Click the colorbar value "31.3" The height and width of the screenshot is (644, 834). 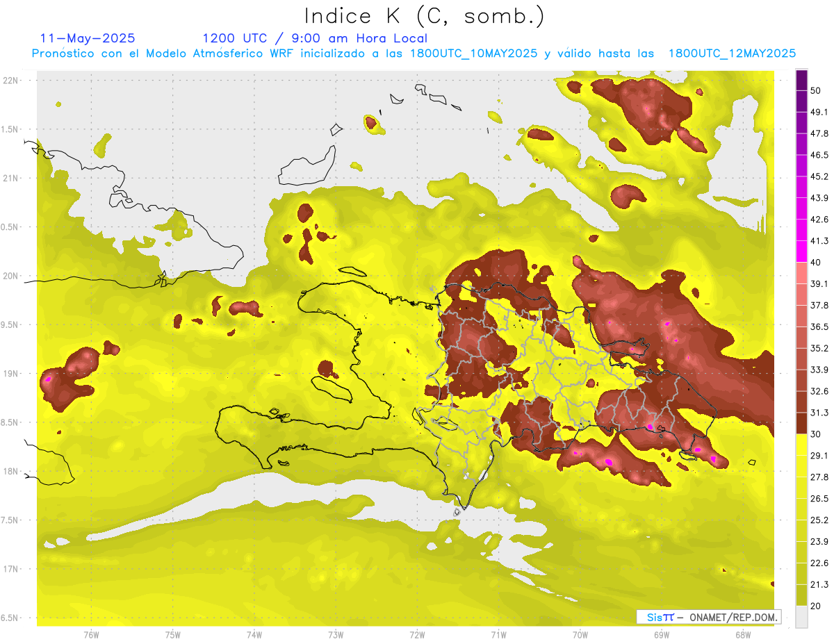tap(819, 413)
